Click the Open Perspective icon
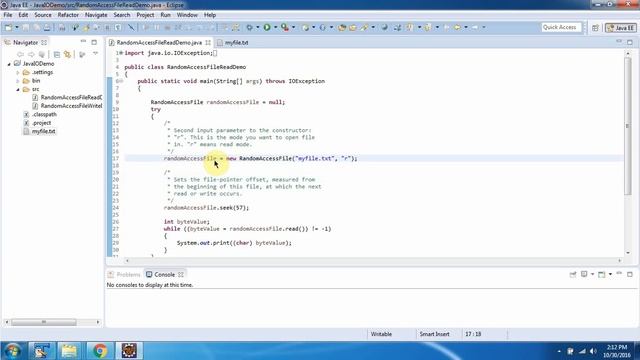Viewport: 640px width, 360px height. (595, 28)
